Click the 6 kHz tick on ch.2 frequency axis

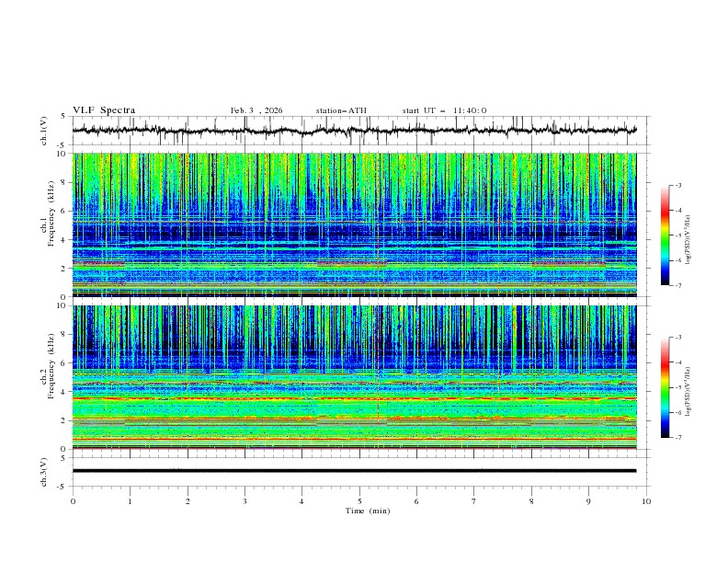coord(64,363)
